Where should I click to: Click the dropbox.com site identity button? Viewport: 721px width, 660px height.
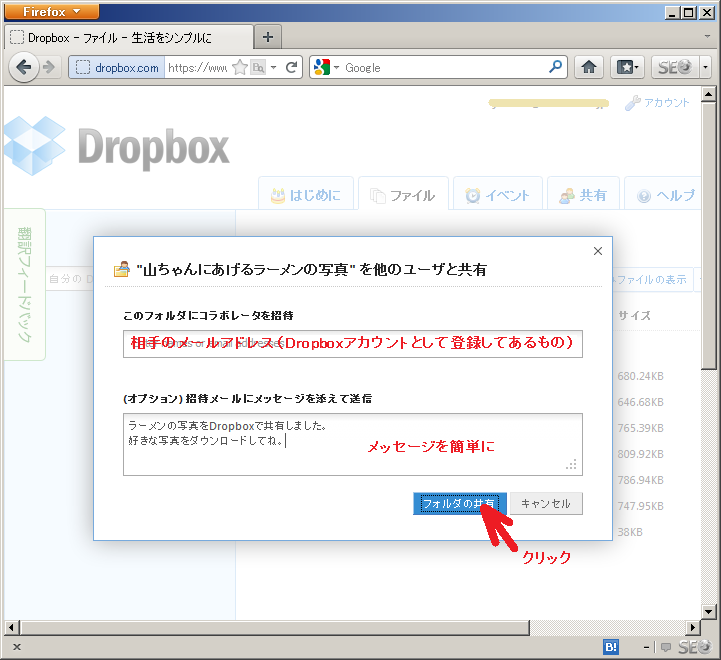pyautogui.click(x=117, y=68)
